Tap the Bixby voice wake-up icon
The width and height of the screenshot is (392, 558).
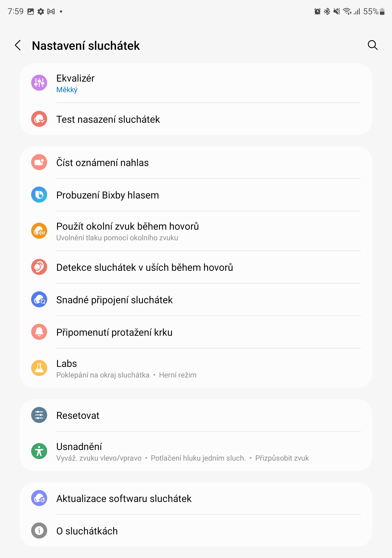tap(39, 195)
